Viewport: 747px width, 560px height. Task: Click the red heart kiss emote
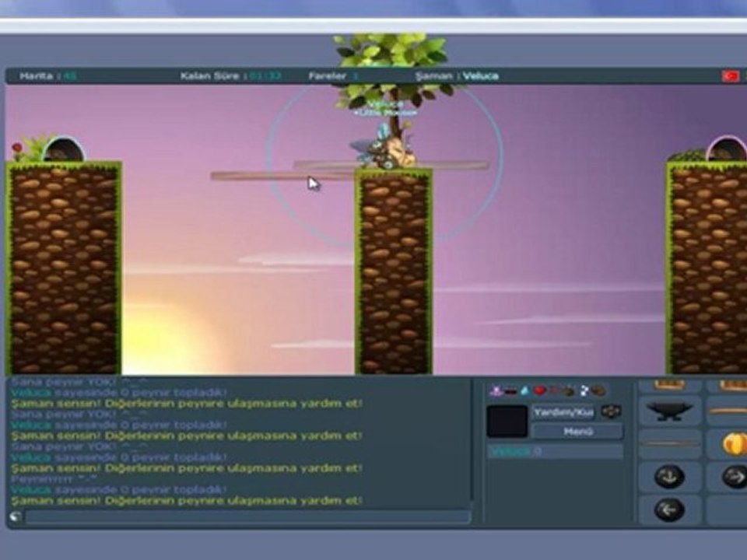[539, 391]
